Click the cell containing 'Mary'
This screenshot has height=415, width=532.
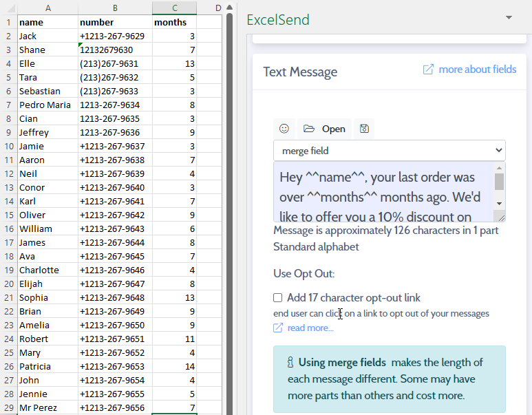tap(48, 352)
